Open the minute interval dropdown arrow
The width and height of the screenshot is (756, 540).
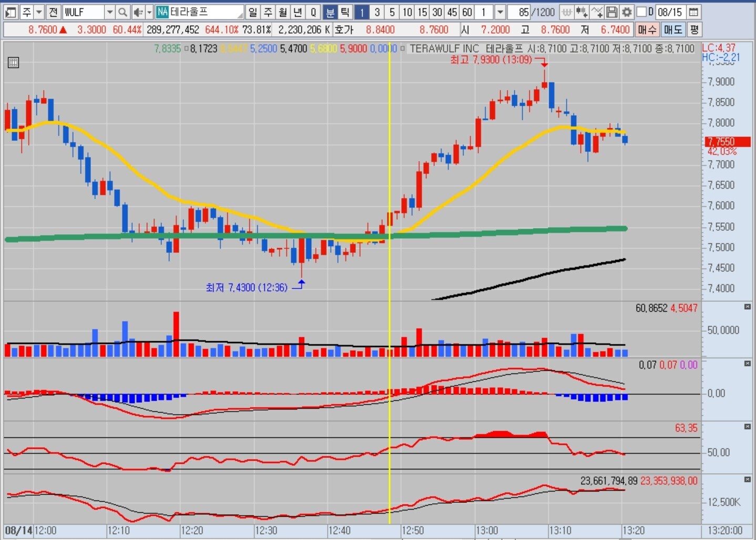500,12
